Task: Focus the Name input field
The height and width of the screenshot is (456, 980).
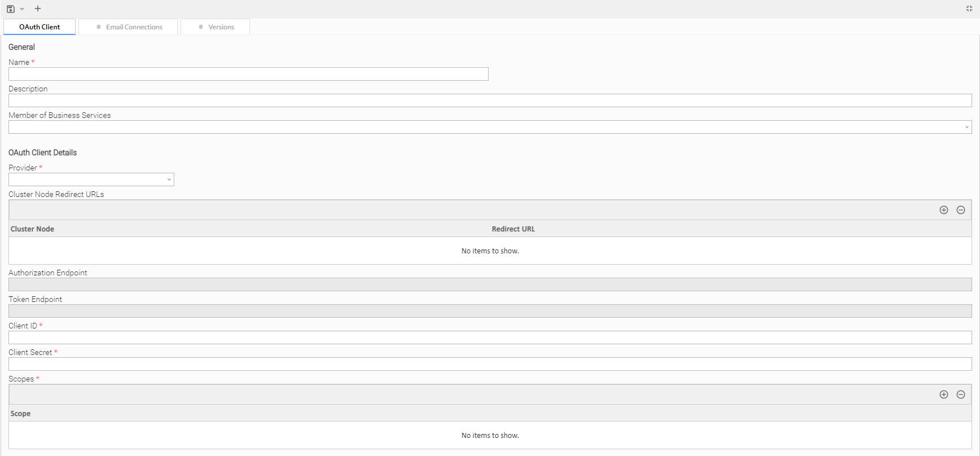Action: 248,74
